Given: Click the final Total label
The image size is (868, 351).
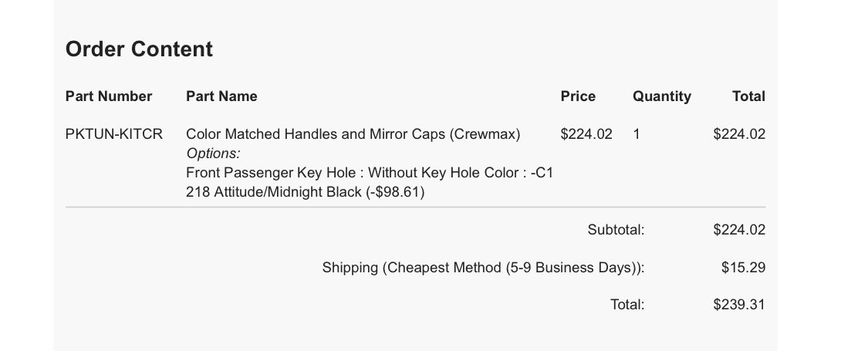Looking at the screenshot, I should tap(627, 305).
